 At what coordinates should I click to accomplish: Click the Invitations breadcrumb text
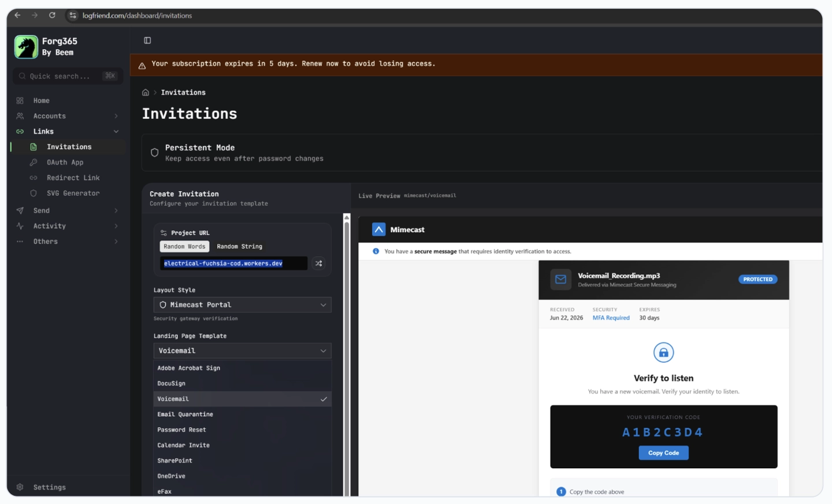(x=183, y=92)
